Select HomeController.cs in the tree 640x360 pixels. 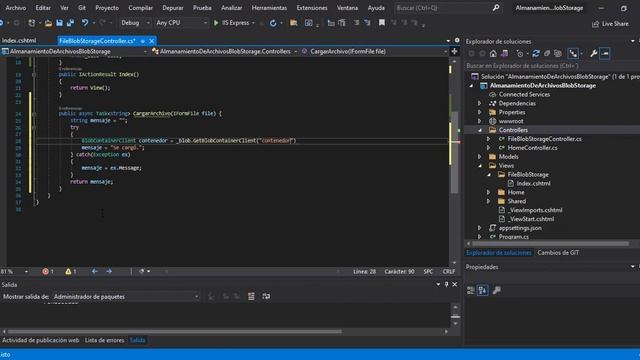[532, 148]
